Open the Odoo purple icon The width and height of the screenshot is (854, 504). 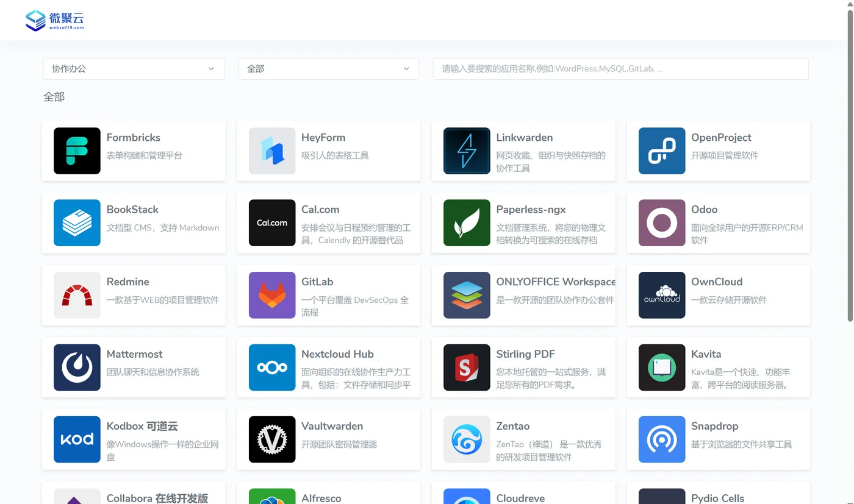point(662,222)
